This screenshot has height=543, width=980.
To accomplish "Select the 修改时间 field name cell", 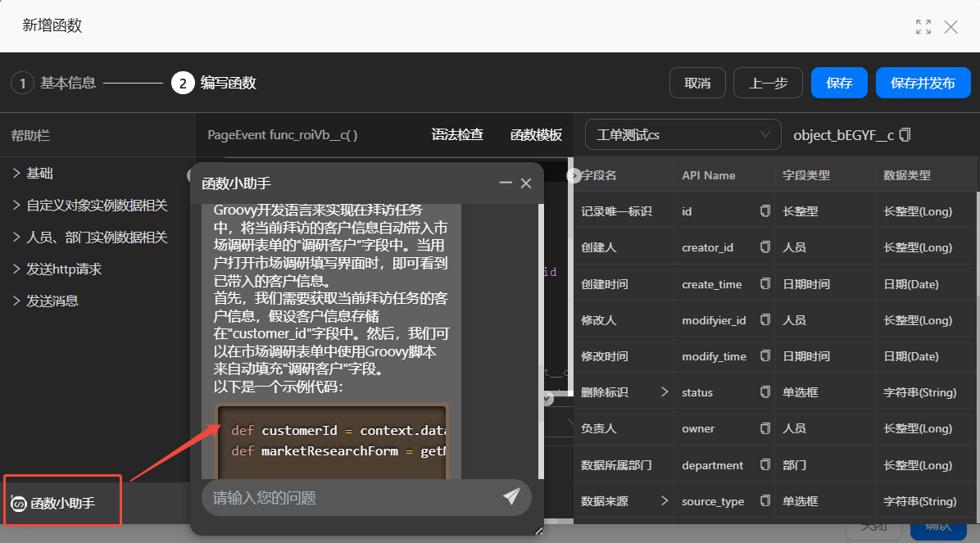I will click(x=605, y=356).
